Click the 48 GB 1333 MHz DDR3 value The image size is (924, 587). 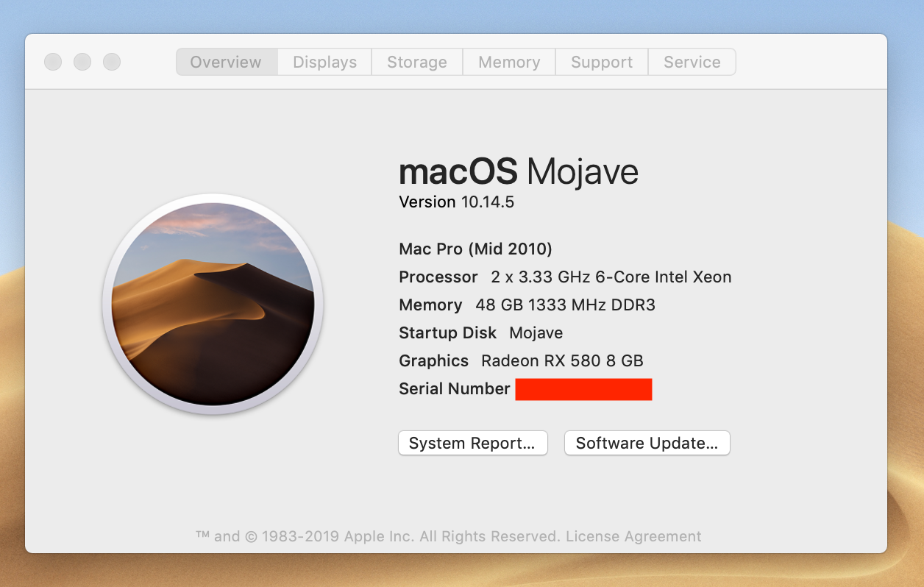click(565, 305)
